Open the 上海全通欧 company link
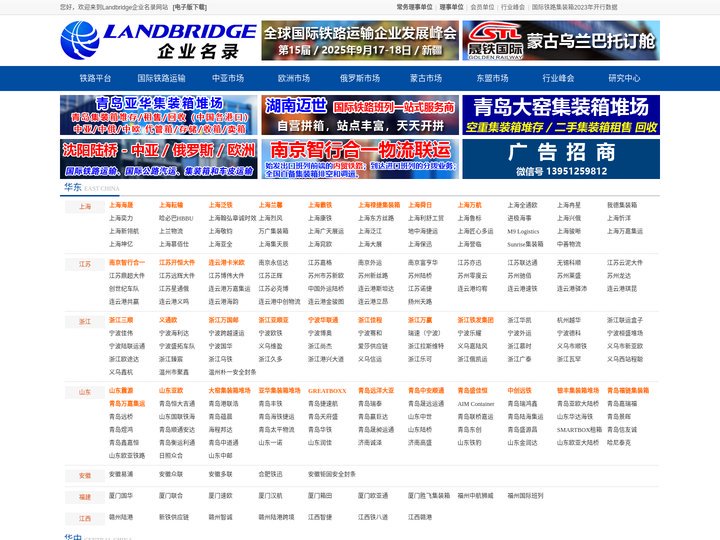This screenshot has width=720, height=540. pyautogui.click(x=522, y=205)
